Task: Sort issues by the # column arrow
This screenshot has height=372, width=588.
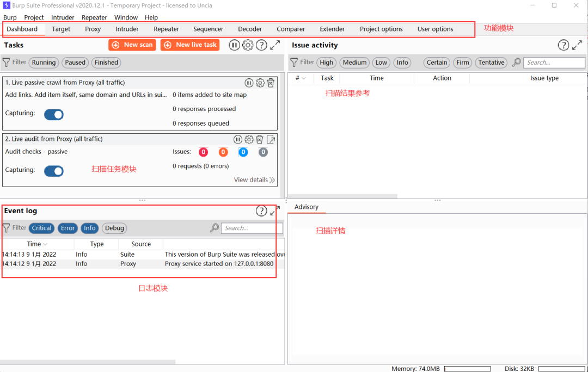Action: point(304,78)
